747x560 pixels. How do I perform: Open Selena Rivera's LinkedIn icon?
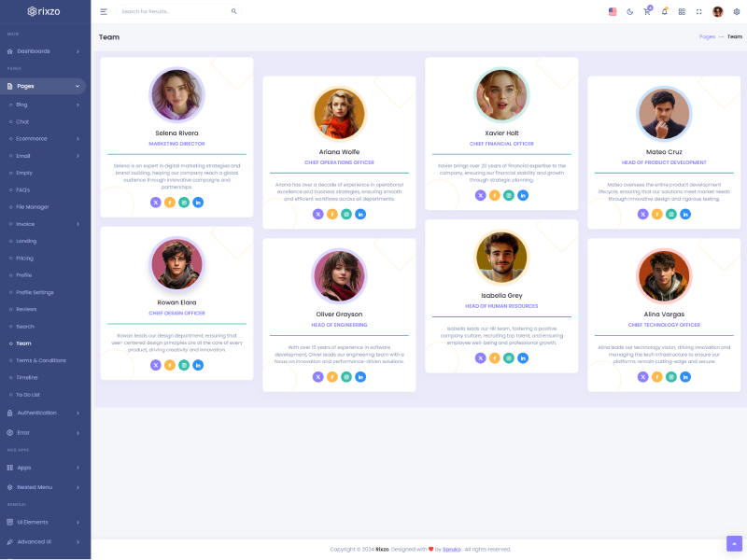[x=198, y=203]
